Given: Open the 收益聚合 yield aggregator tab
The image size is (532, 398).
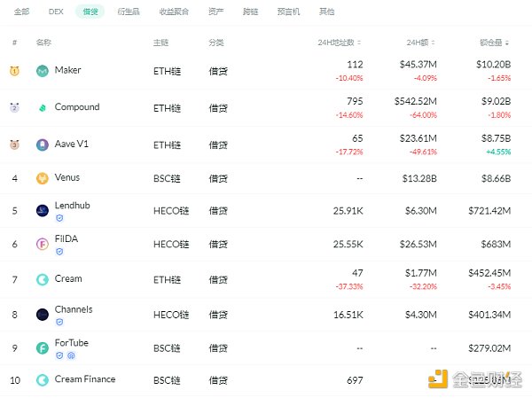Looking at the screenshot, I should tap(174, 12).
